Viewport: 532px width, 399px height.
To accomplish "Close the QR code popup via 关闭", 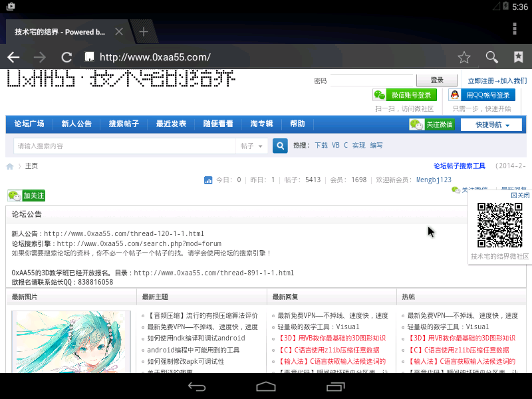I will click(520, 196).
